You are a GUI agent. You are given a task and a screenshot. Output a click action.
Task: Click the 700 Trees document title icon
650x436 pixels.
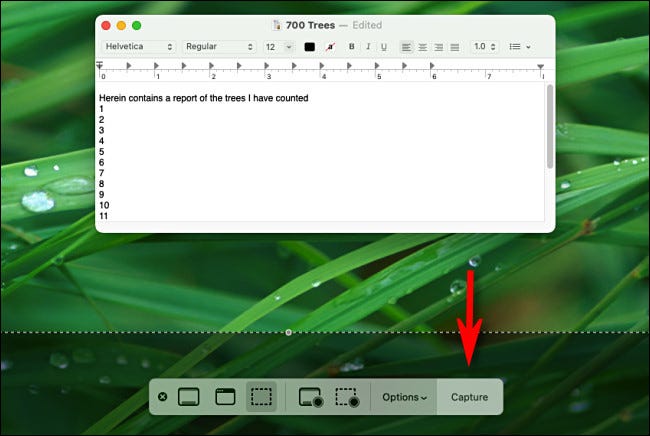[278, 24]
